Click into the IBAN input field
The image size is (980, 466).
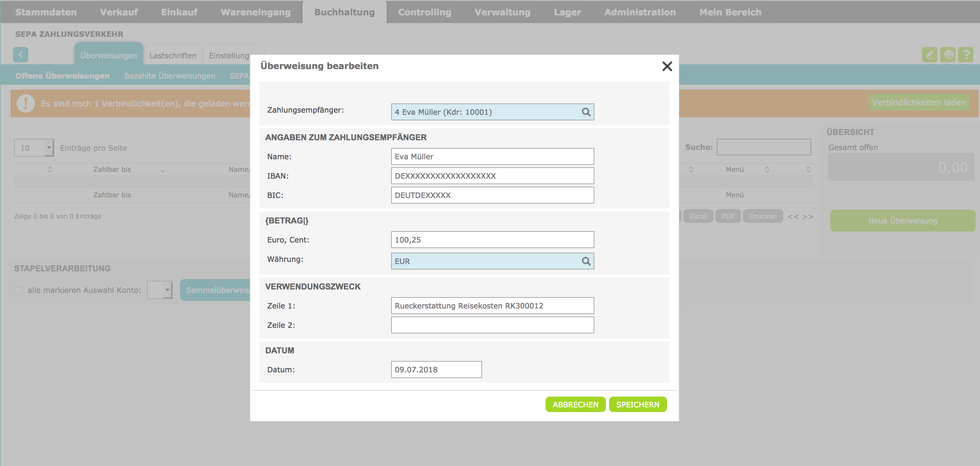[492, 176]
